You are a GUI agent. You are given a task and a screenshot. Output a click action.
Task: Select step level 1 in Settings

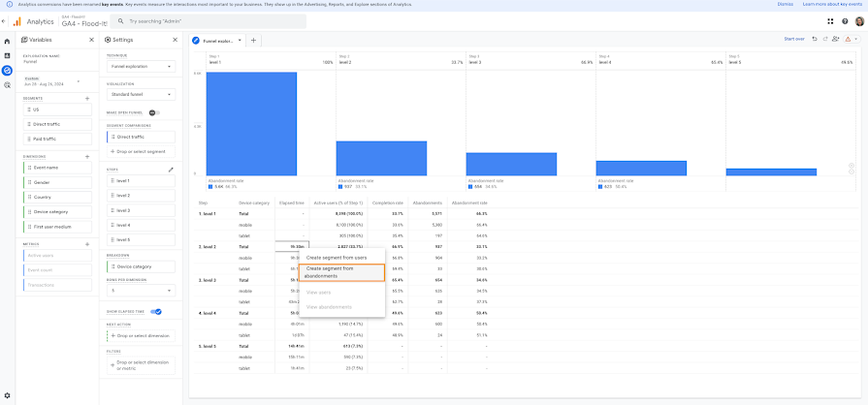[141, 181]
